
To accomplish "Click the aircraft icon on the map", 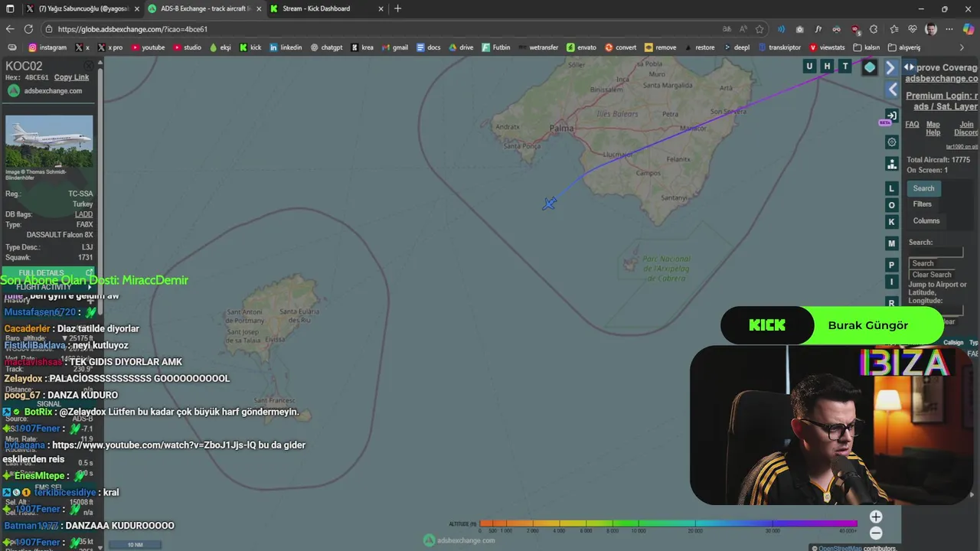I will click(549, 203).
